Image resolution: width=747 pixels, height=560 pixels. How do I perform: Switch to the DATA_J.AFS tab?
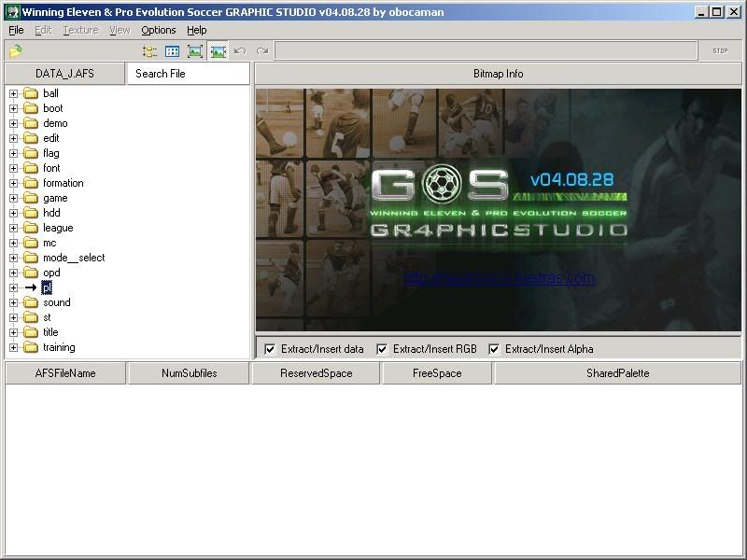[64, 74]
